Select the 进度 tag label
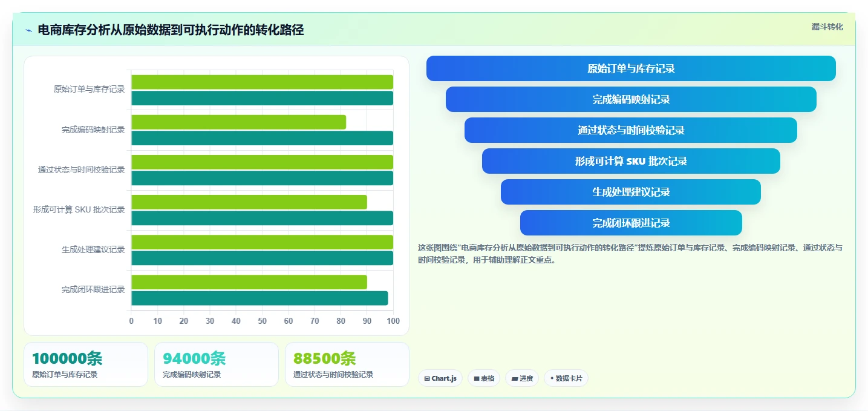This screenshot has width=868, height=411. [526, 378]
